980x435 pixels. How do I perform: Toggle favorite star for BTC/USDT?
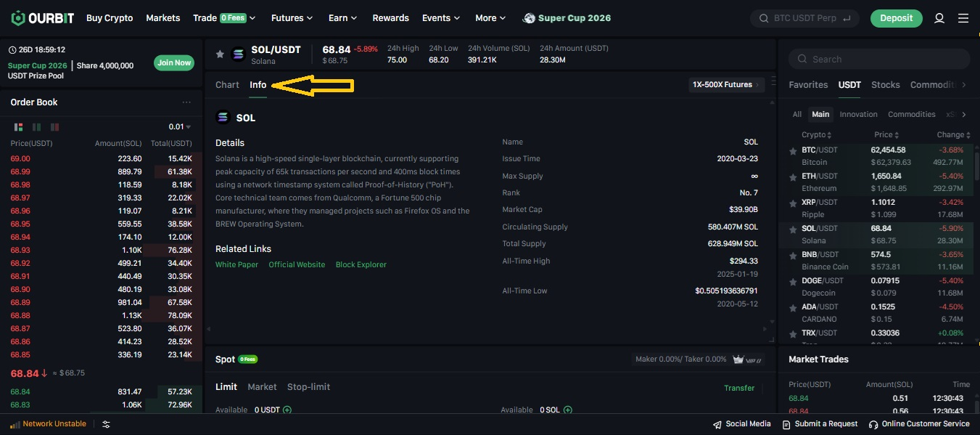[x=793, y=150]
